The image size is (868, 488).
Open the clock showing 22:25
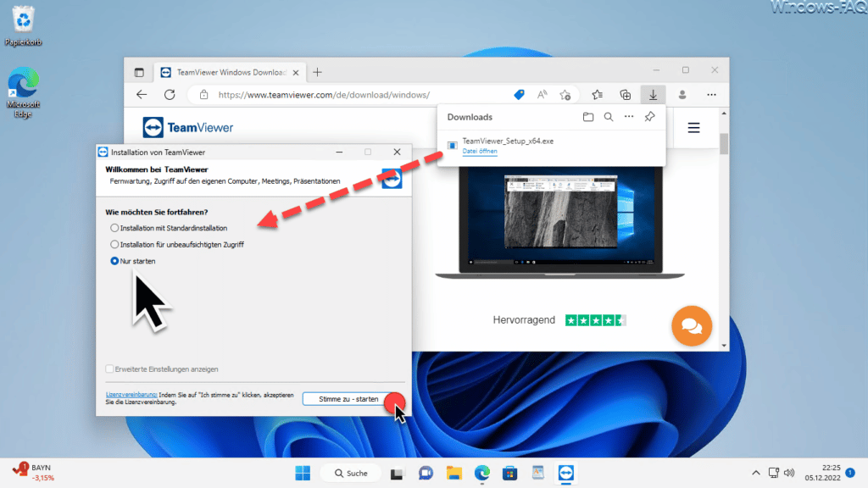click(822, 473)
